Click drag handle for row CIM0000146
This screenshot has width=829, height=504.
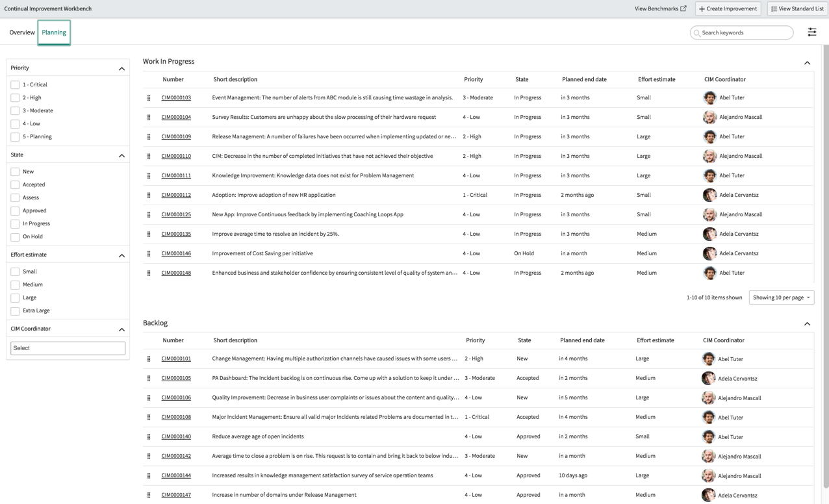tap(149, 254)
